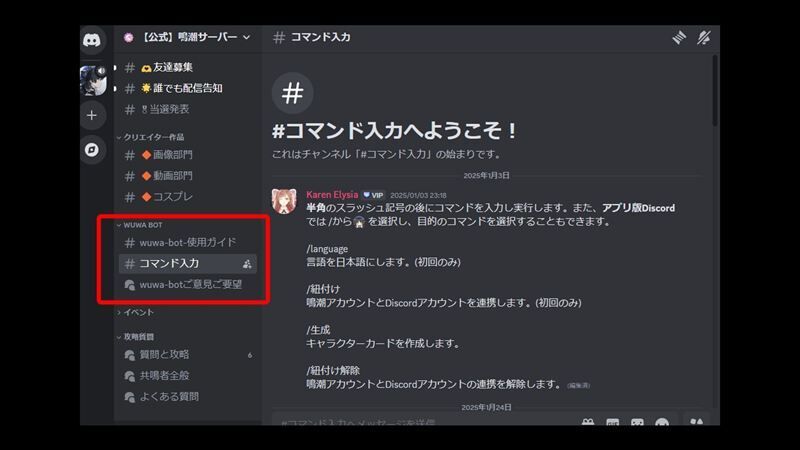Click the unread count 6 on 質問と攻略
Screen dimensions: 800x450
249,355
